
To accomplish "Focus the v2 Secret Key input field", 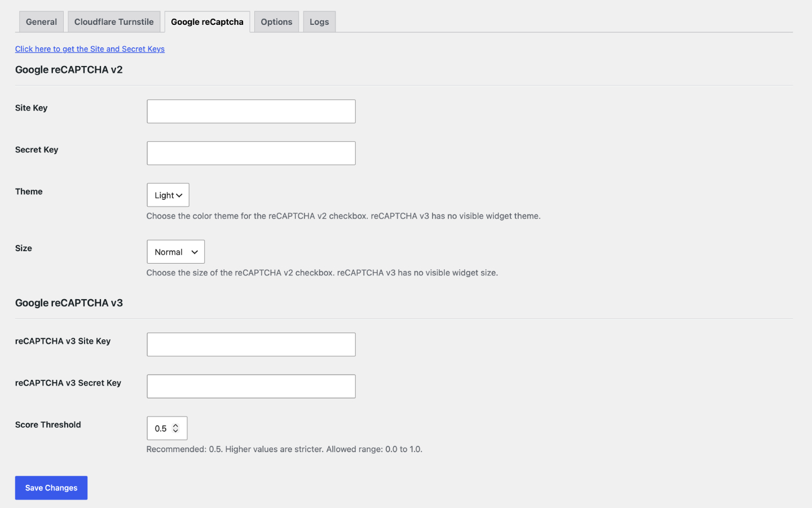I will click(x=251, y=153).
